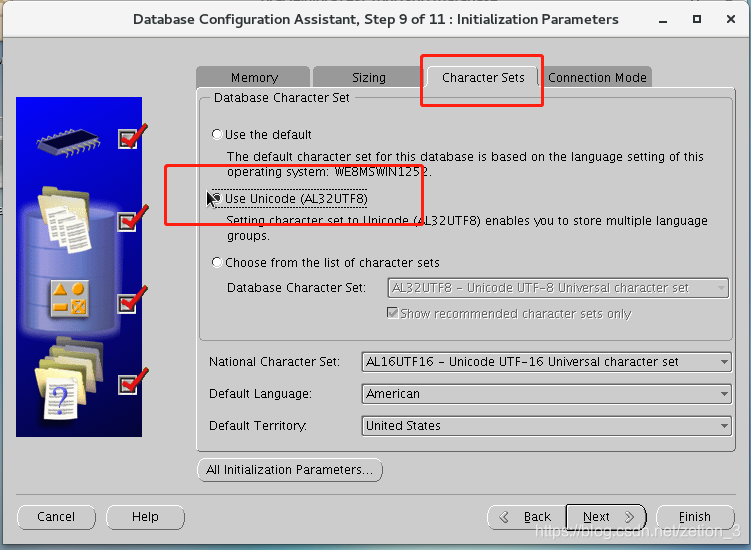Image resolution: width=751 pixels, height=550 pixels.
Task: Go Back to the previous step
Action: tap(527, 517)
